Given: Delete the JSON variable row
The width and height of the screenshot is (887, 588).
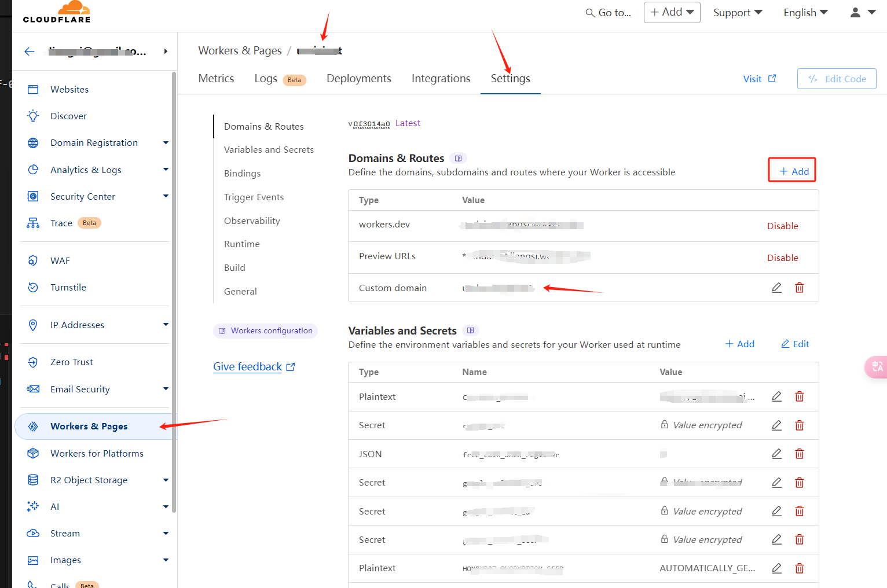Looking at the screenshot, I should [800, 454].
